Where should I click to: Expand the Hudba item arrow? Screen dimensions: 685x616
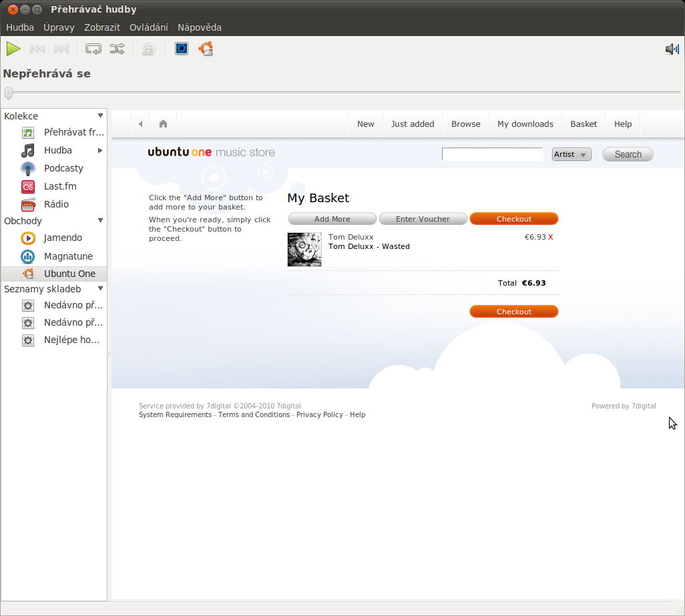pos(100,151)
